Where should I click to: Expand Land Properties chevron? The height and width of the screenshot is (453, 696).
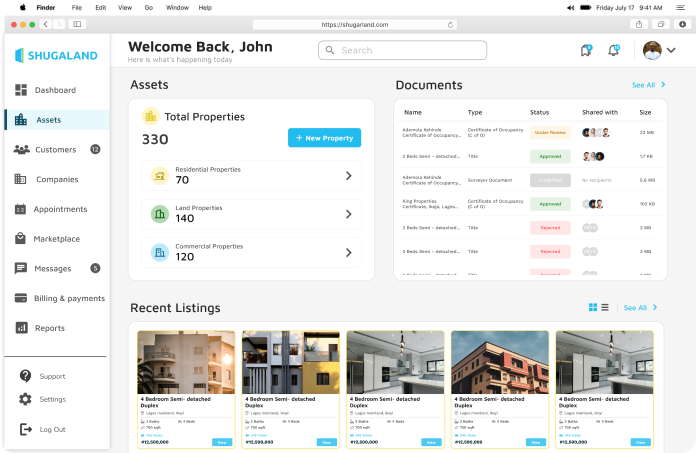tap(349, 214)
